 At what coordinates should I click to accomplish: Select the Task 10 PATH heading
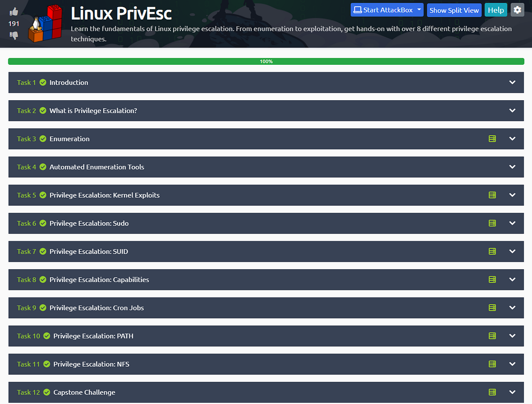pos(93,336)
